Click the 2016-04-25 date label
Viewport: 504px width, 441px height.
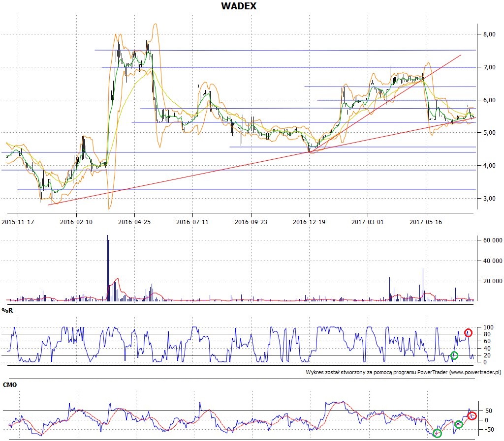134,222
